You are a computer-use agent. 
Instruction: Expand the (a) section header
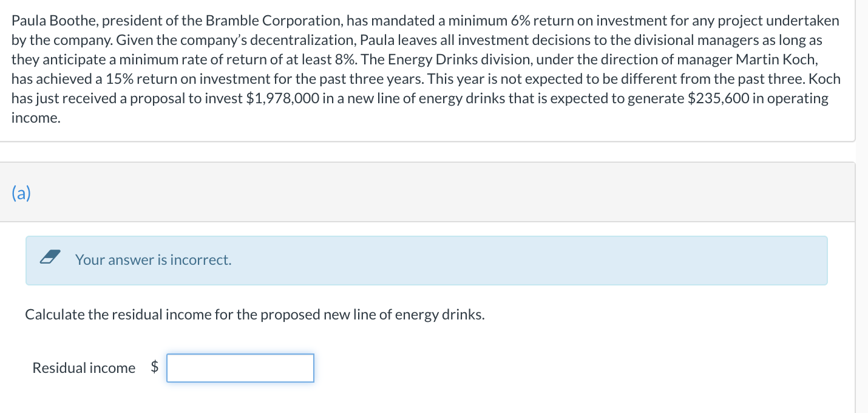(22, 193)
